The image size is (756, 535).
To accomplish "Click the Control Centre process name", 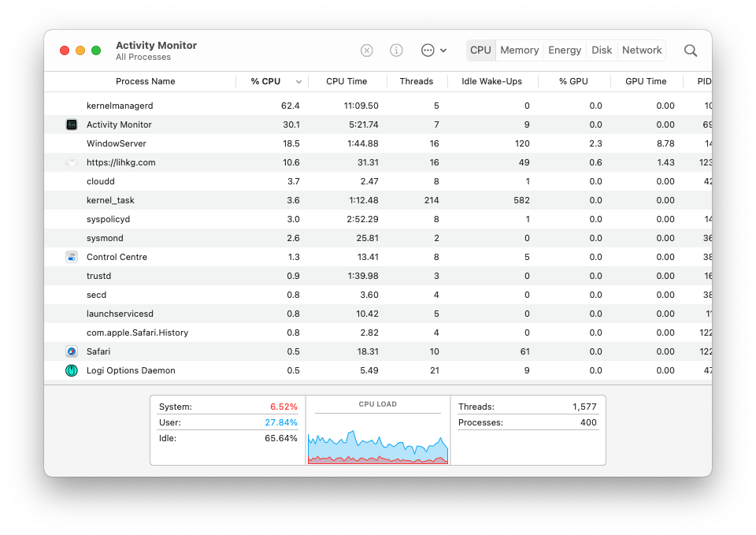I will click(x=117, y=257).
